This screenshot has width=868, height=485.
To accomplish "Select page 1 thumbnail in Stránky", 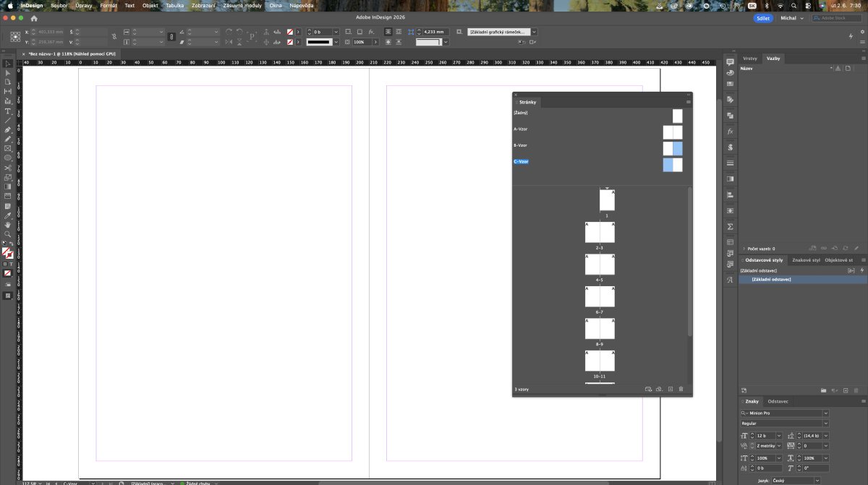I will pos(607,200).
